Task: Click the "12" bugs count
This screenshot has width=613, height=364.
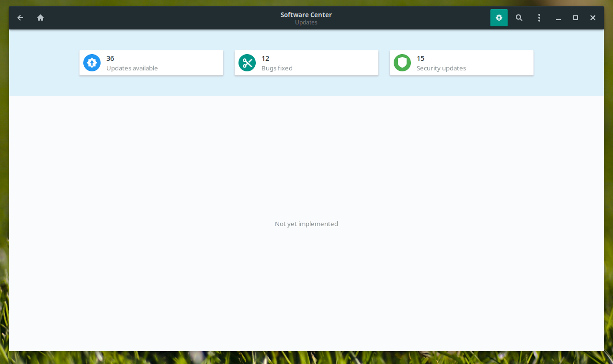Action: coord(265,58)
